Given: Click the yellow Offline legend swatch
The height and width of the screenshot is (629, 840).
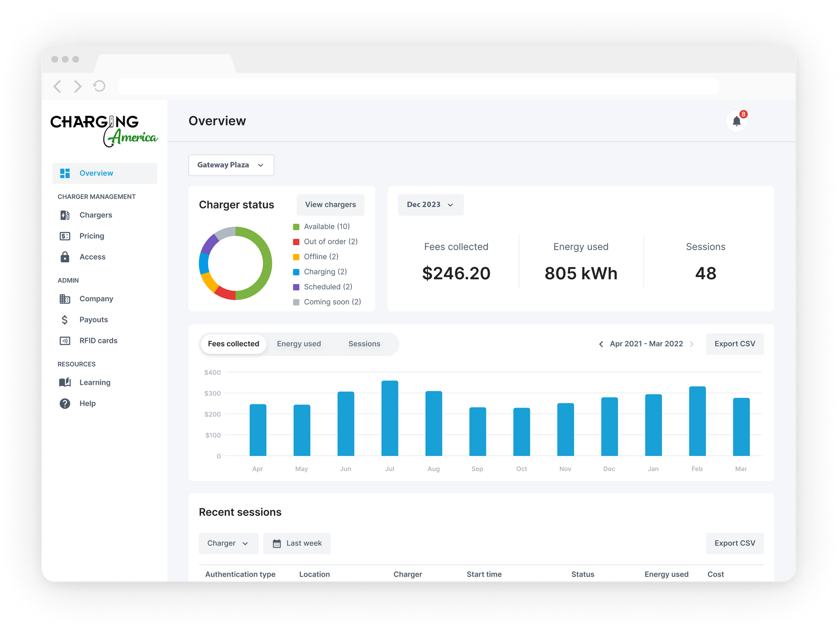Looking at the screenshot, I should point(296,257).
